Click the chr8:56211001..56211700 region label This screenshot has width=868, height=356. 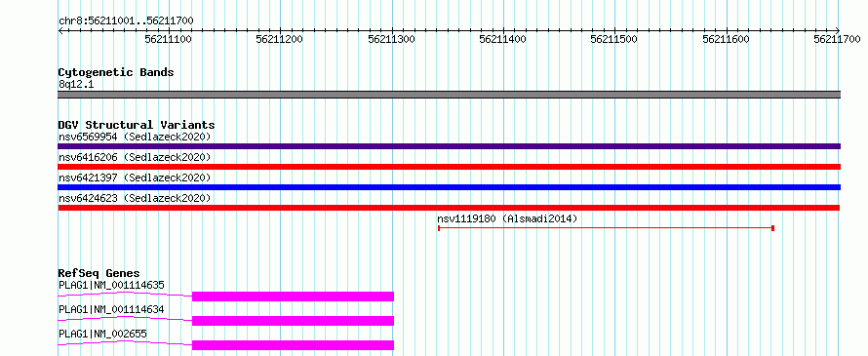click(126, 21)
